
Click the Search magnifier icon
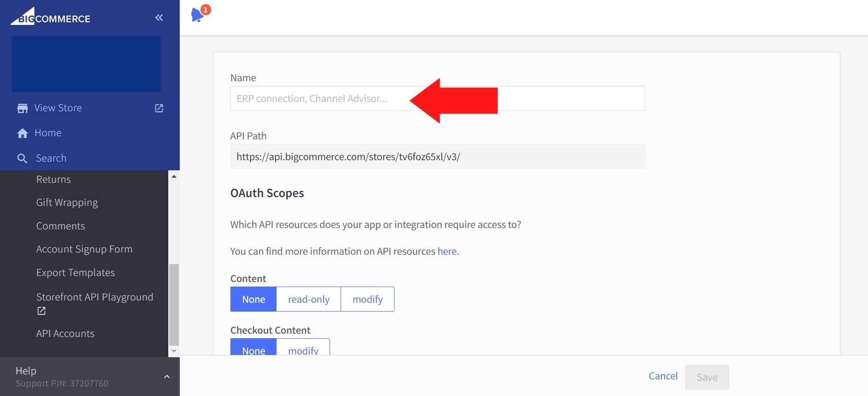tap(22, 158)
